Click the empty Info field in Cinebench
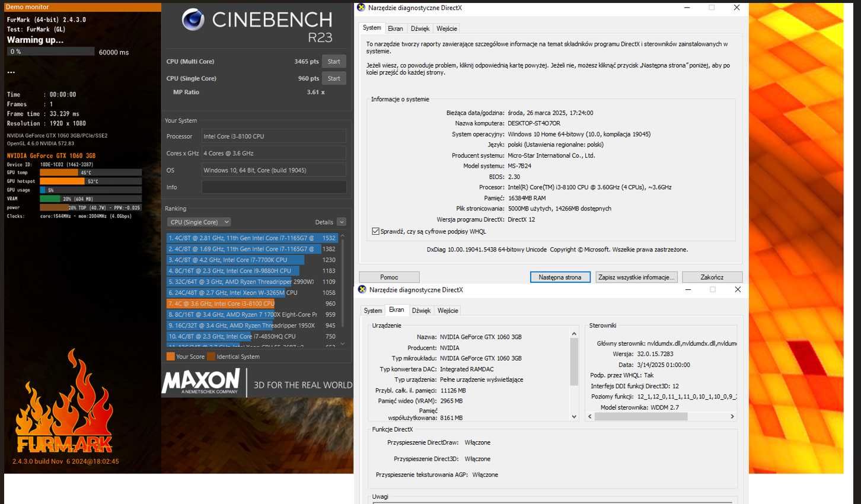The image size is (861, 504). coord(274,187)
